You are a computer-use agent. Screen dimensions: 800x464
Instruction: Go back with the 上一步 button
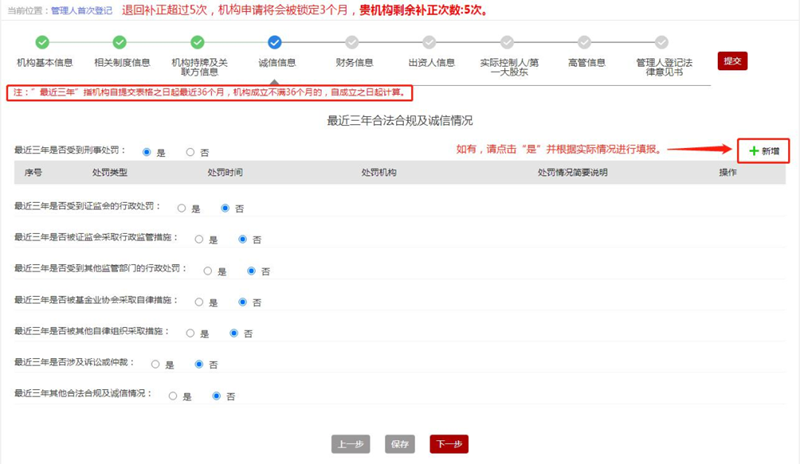(349, 444)
